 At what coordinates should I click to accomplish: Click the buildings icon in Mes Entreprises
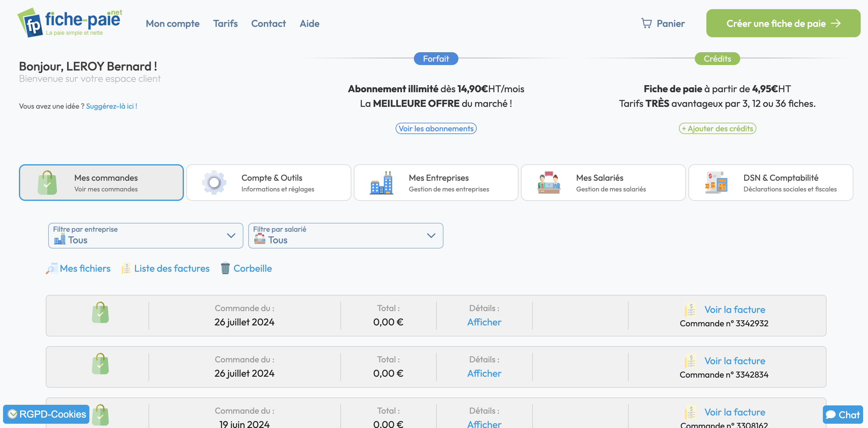click(x=382, y=183)
